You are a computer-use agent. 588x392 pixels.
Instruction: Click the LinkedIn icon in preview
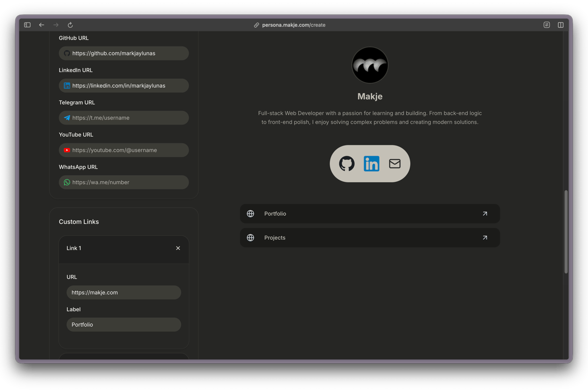[x=371, y=164]
